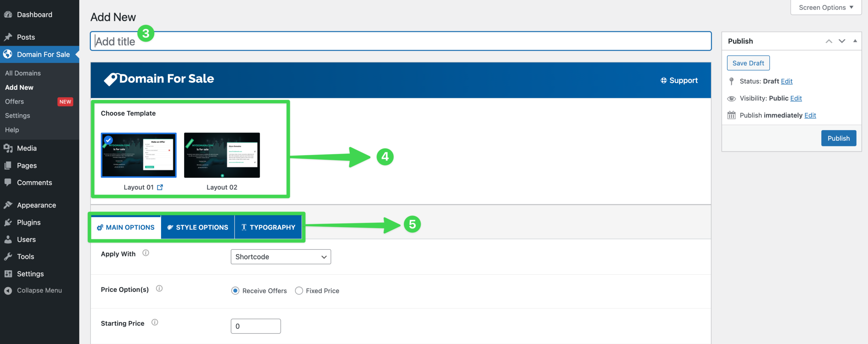Click the NEW badge beside Offers

(x=65, y=102)
